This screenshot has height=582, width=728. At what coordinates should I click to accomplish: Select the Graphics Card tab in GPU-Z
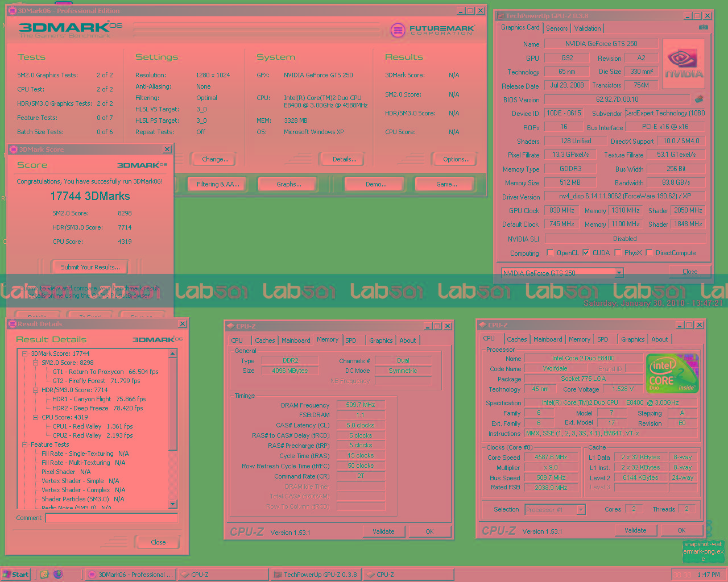tap(520, 27)
